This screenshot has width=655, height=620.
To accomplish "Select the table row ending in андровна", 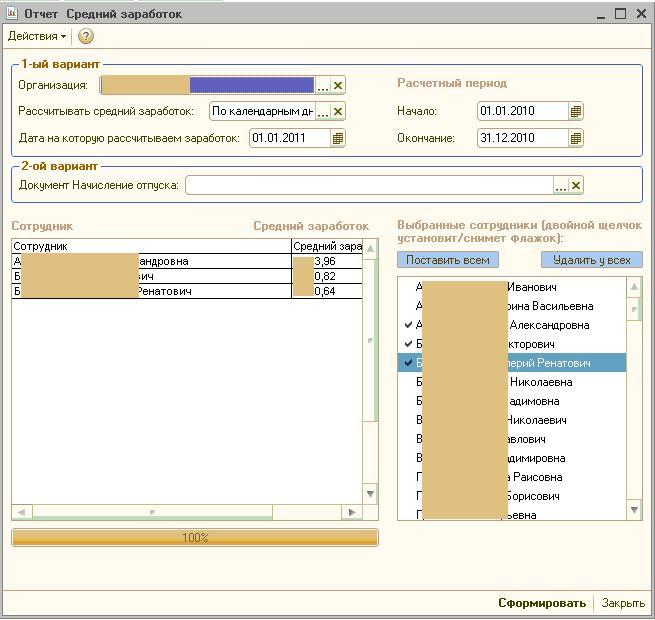I will point(187,261).
